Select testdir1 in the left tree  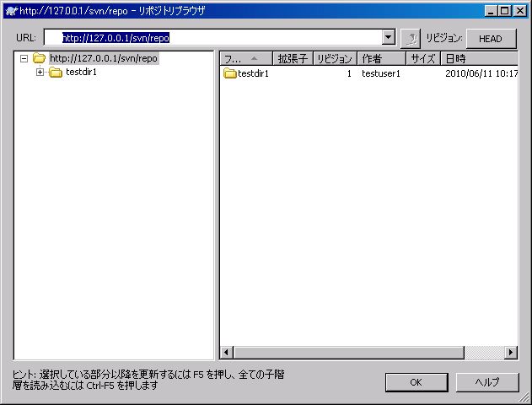click(x=81, y=72)
